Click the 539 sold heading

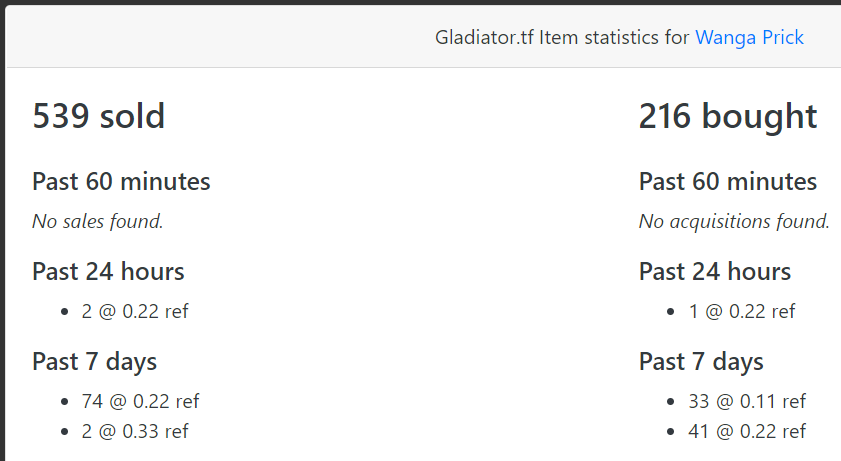click(98, 117)
